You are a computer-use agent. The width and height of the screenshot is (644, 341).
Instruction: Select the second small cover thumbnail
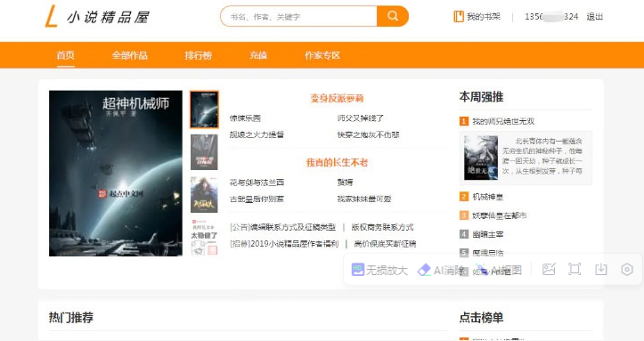[204, 152]
